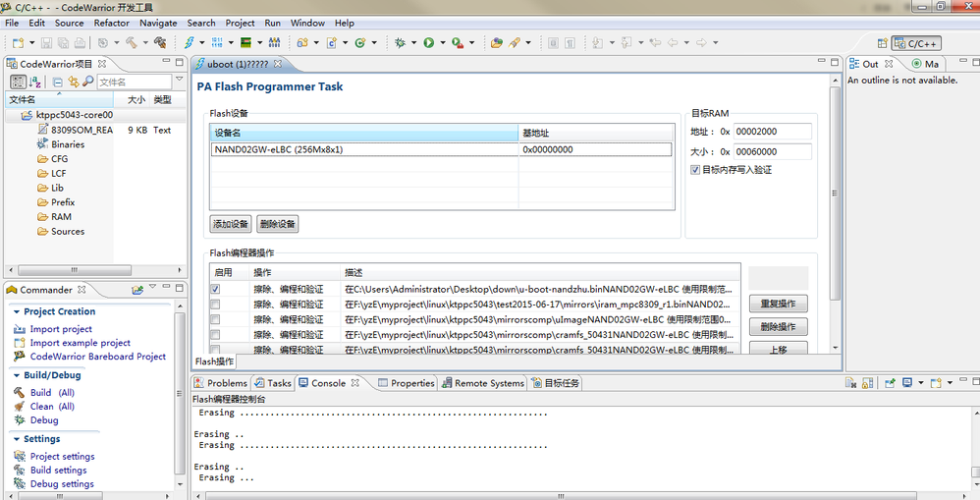Screen dimensions: 980x500
Task: Open the Run dropdown arrow
Action: point(443,43)
